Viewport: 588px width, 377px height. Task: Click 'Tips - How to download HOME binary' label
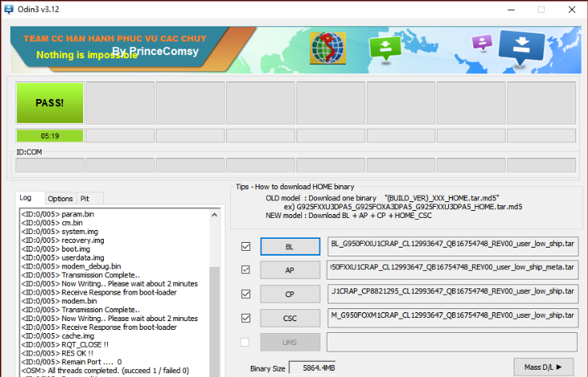tap(295, 187)
